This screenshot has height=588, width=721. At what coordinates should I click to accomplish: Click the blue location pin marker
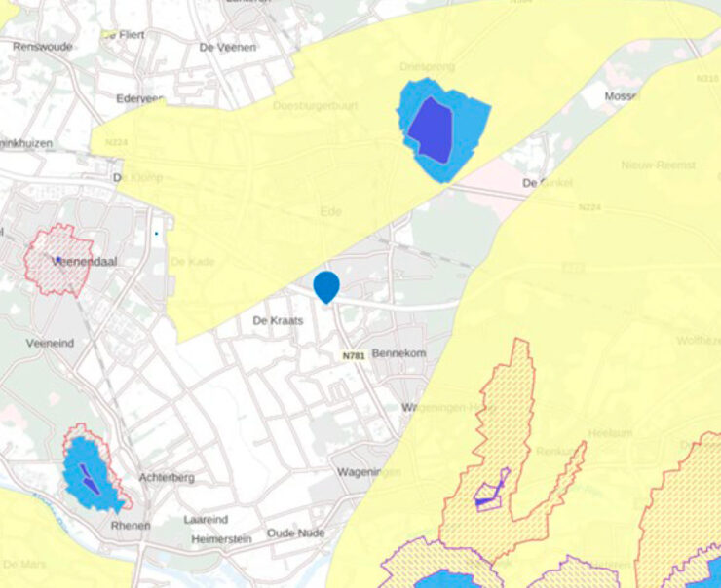coord(326,287)
